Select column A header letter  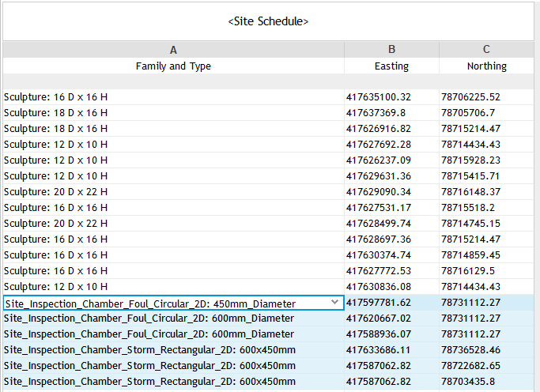click(x=173, y=50)
